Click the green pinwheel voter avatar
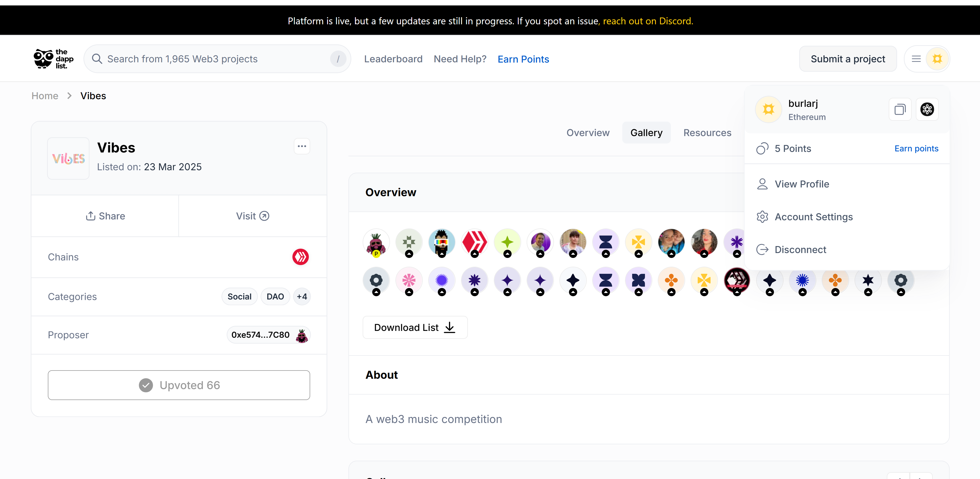Screen dimensions: 980x479 409,242
